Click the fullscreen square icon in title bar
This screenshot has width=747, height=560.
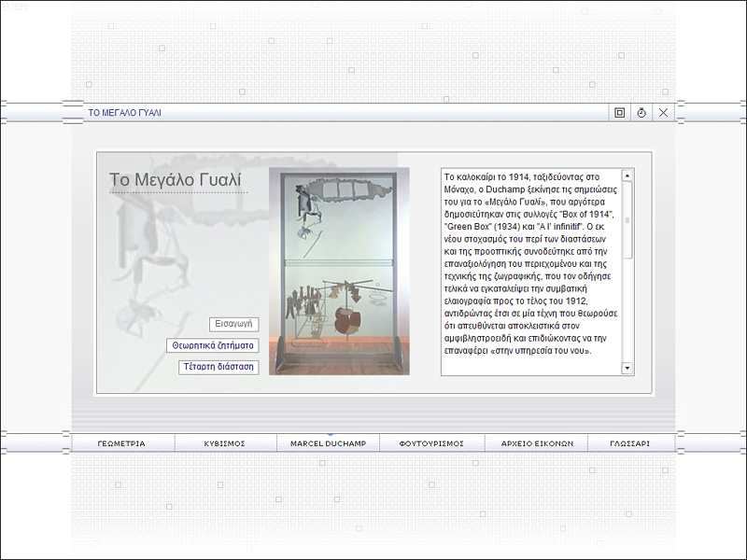(x=619, y=113)
